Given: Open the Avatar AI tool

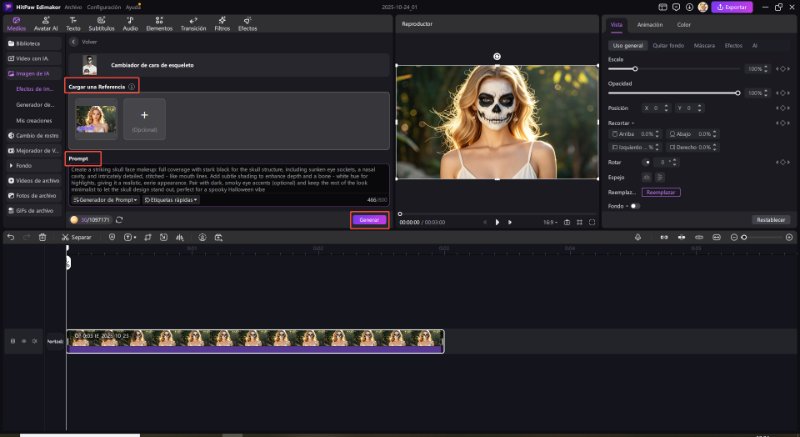Looking at the screenshot, I should point(46,24).
